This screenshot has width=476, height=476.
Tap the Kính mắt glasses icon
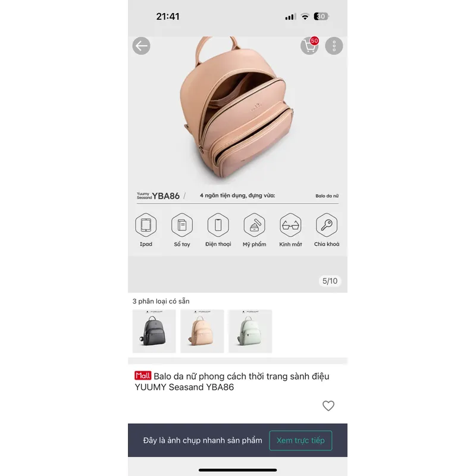(x=290, y=225)
